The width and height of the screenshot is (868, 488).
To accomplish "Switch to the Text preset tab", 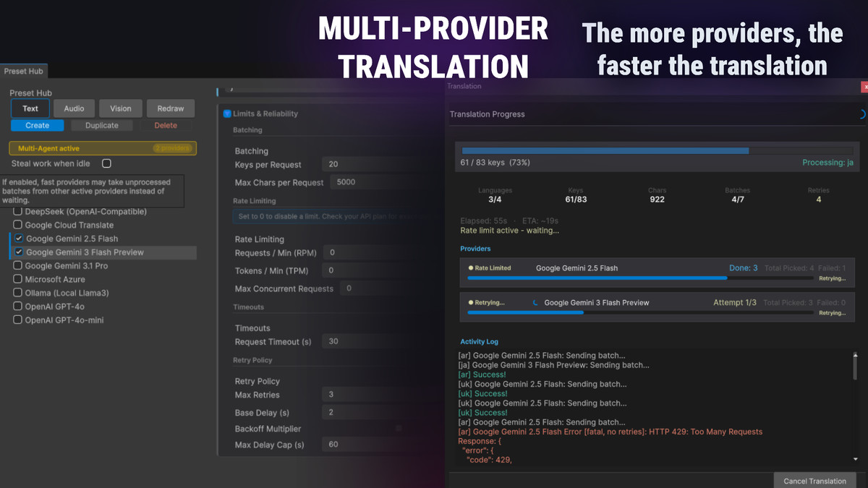I will [x=30, y=108].
